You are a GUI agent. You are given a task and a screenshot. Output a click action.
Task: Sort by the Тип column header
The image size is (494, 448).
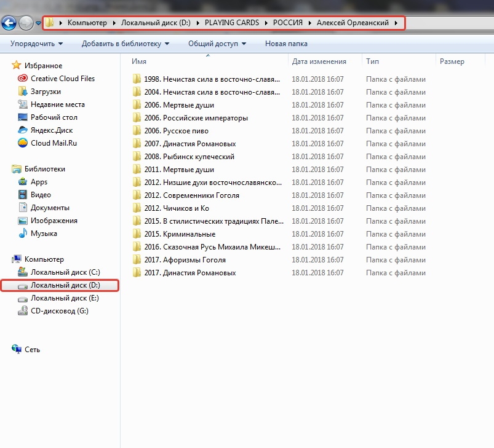pyautogui.click(x=372, y=61)
